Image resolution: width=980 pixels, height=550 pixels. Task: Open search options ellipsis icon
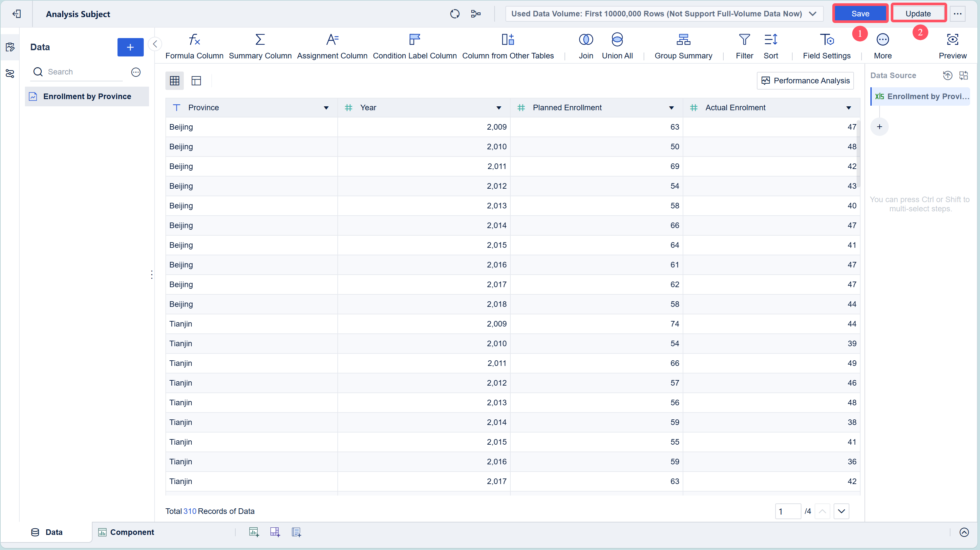(136, 72)
